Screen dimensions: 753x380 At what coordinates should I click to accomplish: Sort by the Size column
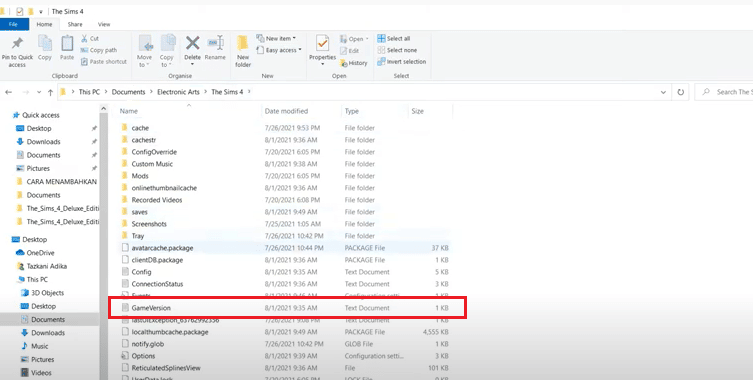[x=417, y=111]
